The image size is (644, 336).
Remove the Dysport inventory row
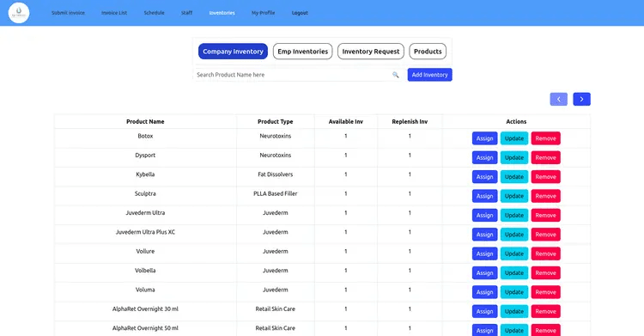545,157
